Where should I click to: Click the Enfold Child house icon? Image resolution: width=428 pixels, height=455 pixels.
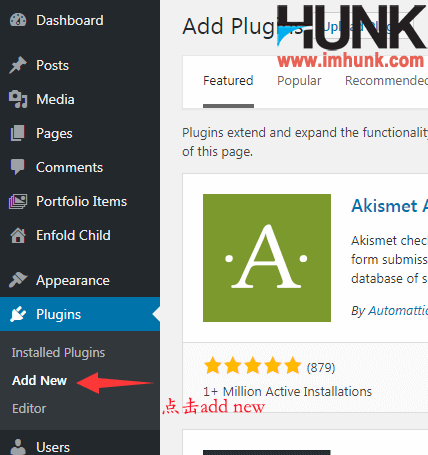coord(18,235)
